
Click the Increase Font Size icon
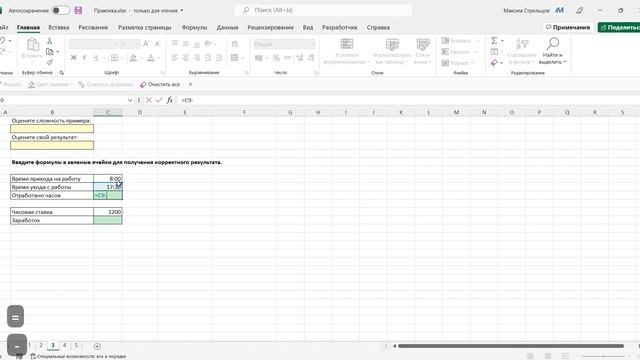(146, 44)
